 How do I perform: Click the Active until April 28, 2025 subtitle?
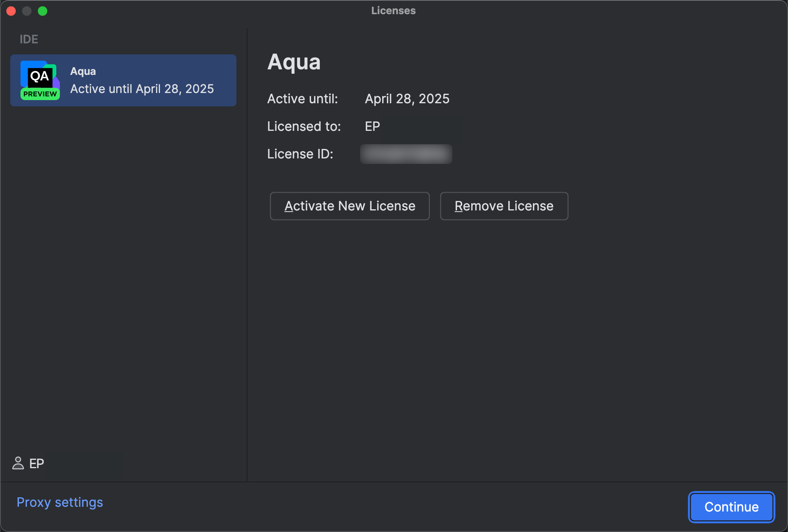141,89
